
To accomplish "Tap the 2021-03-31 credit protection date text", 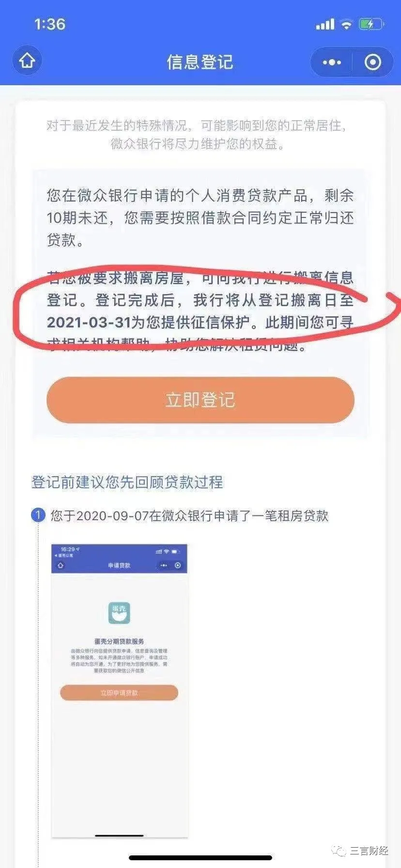I will pyautogui.click(x=89, y=323).
